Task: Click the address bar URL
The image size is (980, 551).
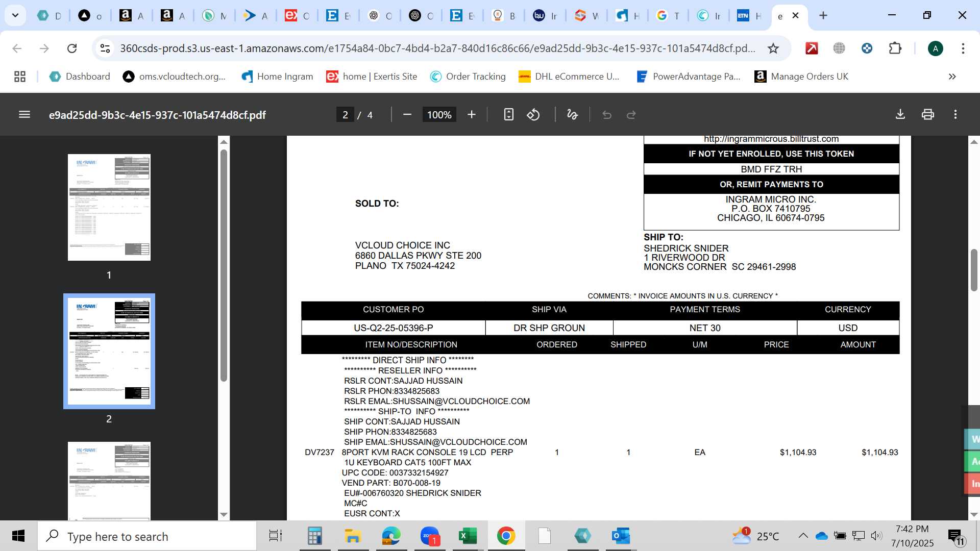Action: point(437,48)
